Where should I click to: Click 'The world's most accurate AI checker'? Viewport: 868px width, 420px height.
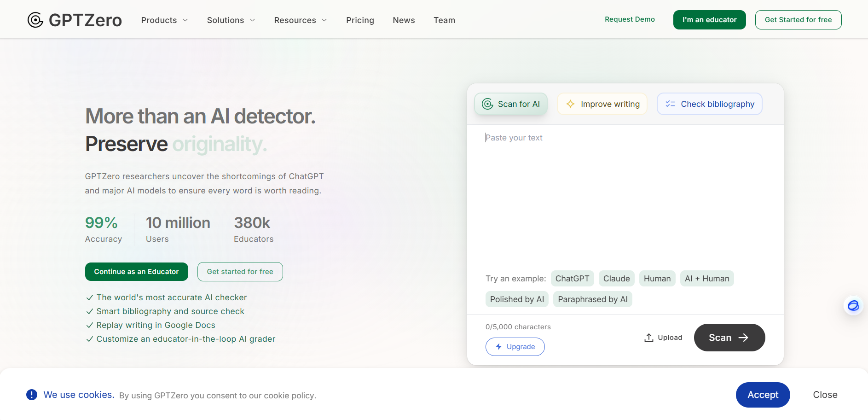click(x=172, y=297)
